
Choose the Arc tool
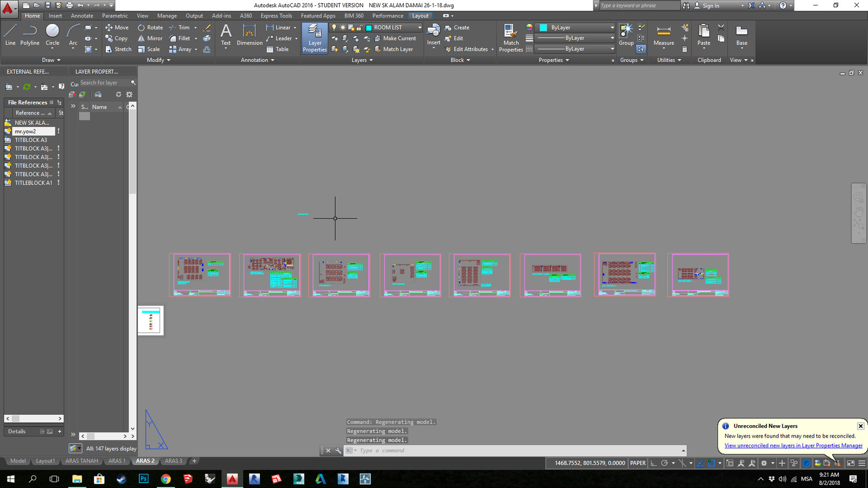coord(73,35)
